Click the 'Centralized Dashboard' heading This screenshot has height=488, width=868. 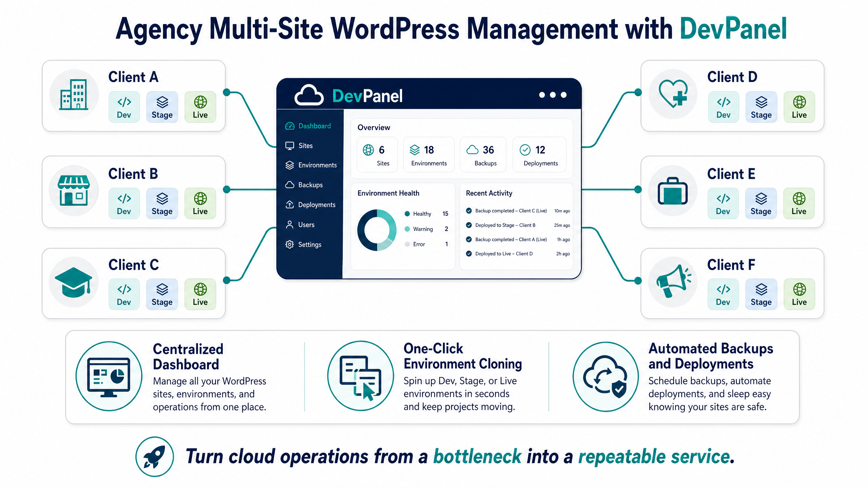[x=188, y=357]
